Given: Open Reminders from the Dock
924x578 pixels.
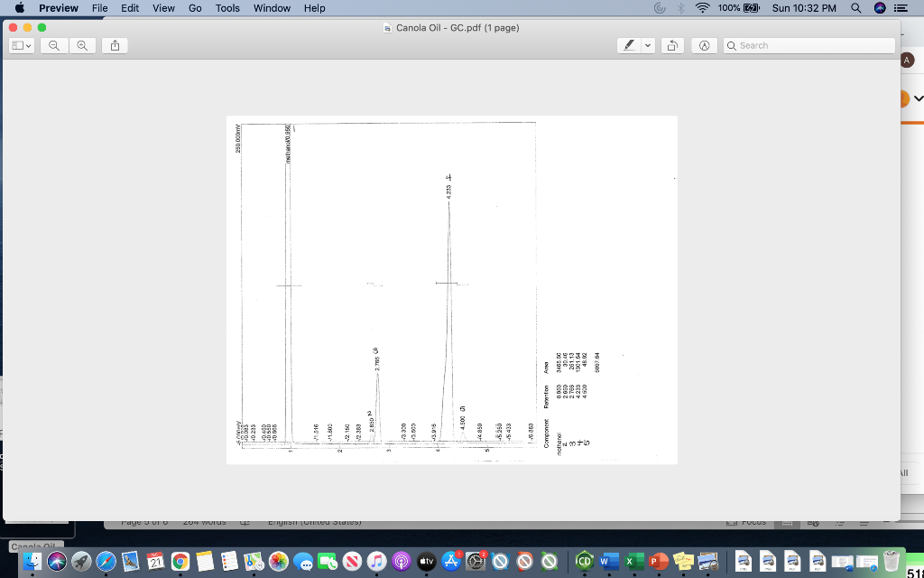Looking at the screenshot, I should (229, 561).
